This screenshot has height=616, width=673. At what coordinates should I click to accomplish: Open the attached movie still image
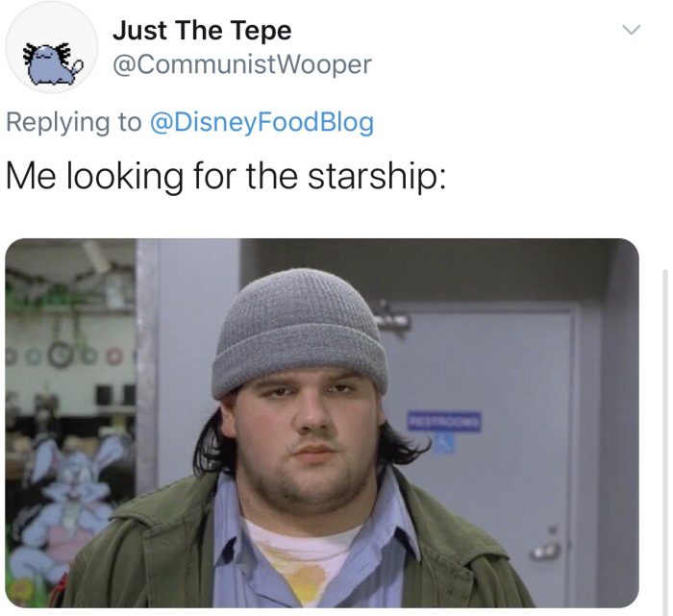(x=322, y=423)
